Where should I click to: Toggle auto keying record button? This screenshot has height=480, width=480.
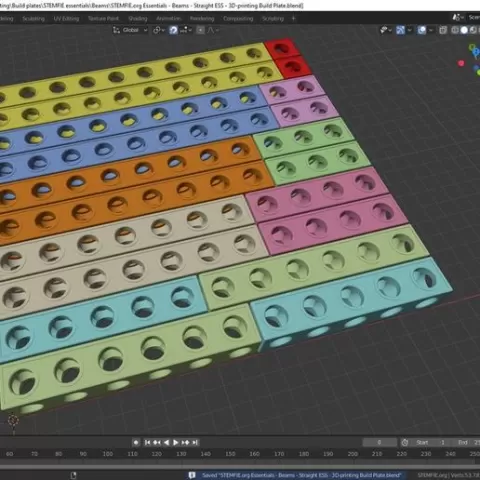pos(136,442)
